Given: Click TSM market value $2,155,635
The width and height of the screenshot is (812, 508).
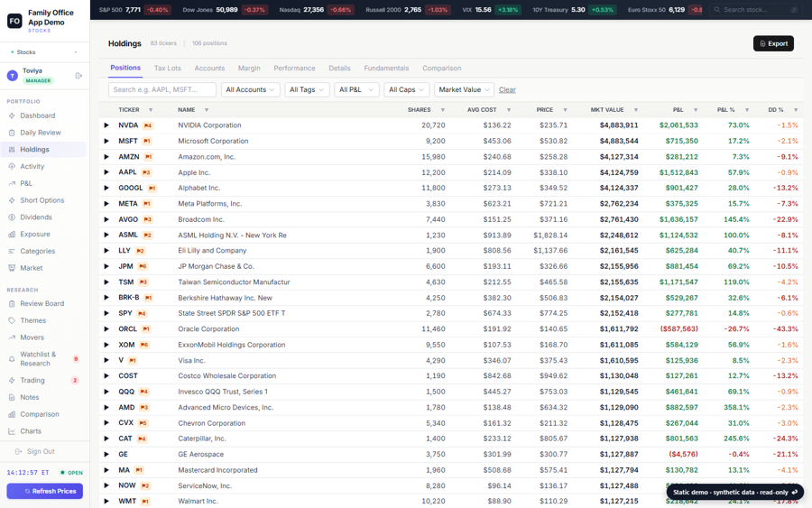Looking at the screenshot, I should (619, 282).
